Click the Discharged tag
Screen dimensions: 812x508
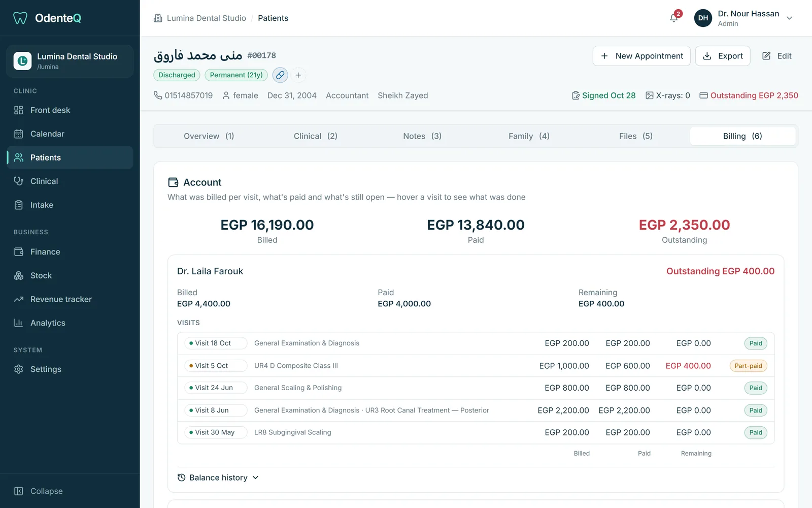point(177,75)
